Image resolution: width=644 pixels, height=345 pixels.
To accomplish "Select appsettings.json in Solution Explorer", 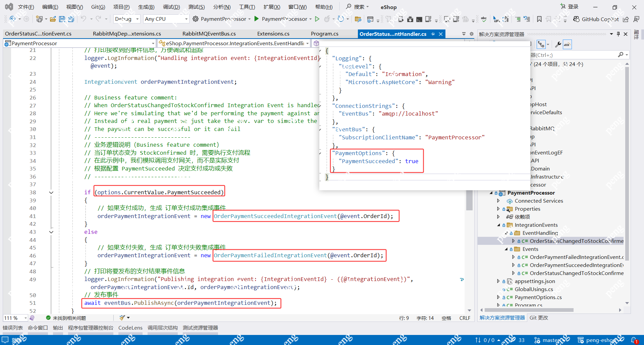I will [x=535, y=281].
